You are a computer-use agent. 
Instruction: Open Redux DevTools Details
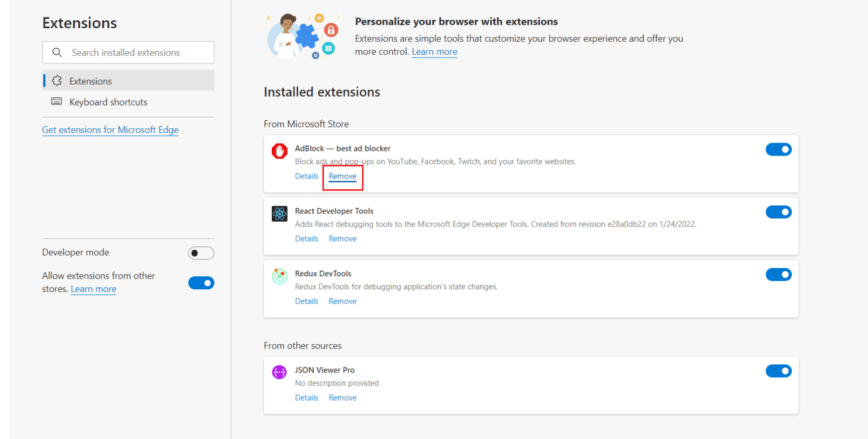(307, 301)
